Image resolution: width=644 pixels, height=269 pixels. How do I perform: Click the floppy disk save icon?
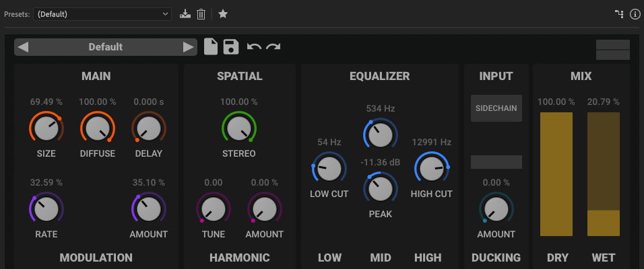point(231,46)
